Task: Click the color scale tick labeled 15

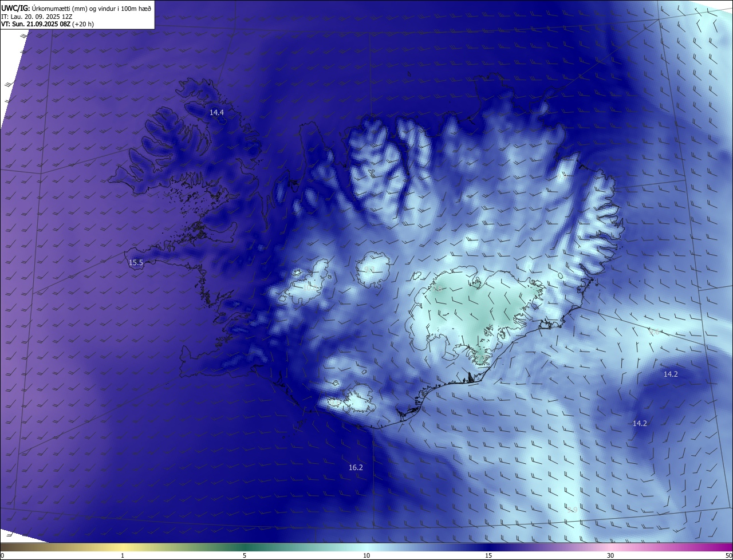Action: point(488,555)
